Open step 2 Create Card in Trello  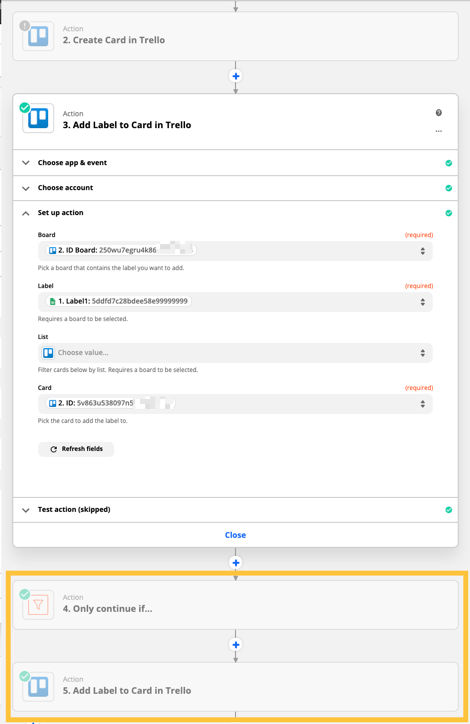coord(235,36)
